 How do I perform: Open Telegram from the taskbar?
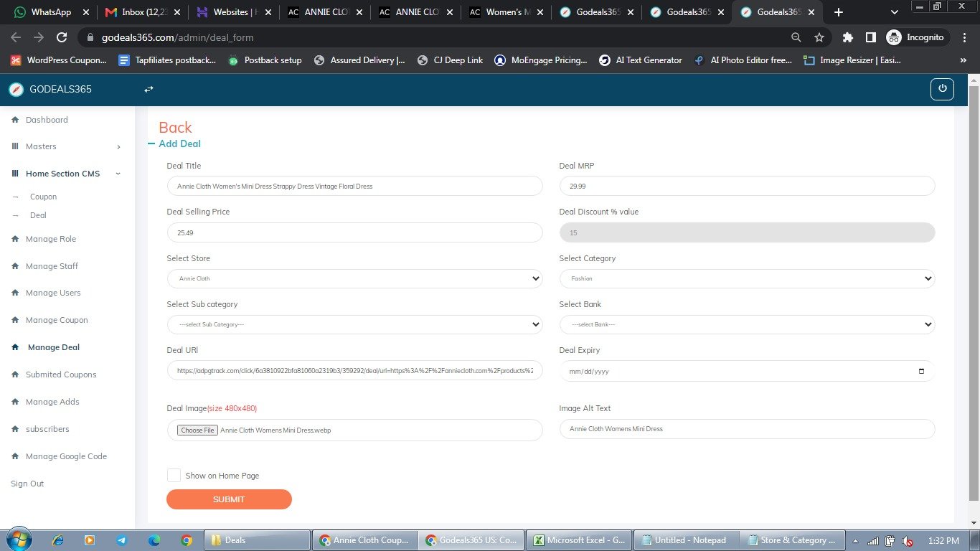pyautogui.click(x=121, y=540)
